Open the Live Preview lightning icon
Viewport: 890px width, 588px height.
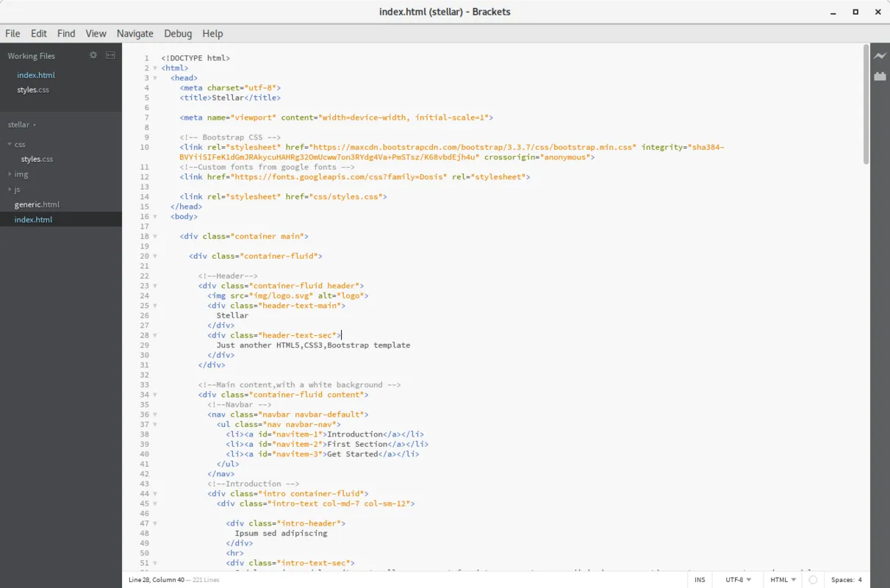tap(880, 56)
